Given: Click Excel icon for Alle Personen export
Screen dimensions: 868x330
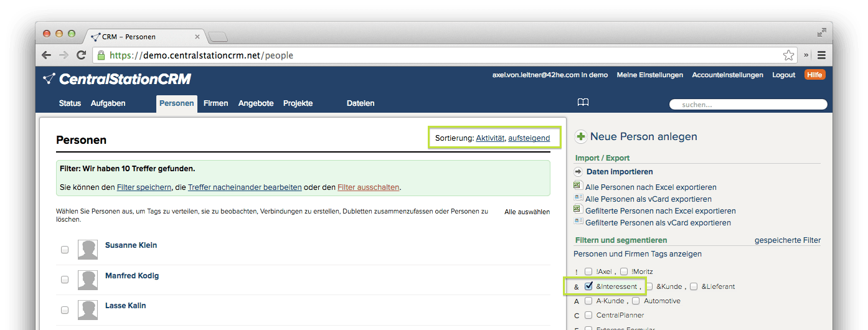Looking at the screenshot, I should (x=578, y=186).
